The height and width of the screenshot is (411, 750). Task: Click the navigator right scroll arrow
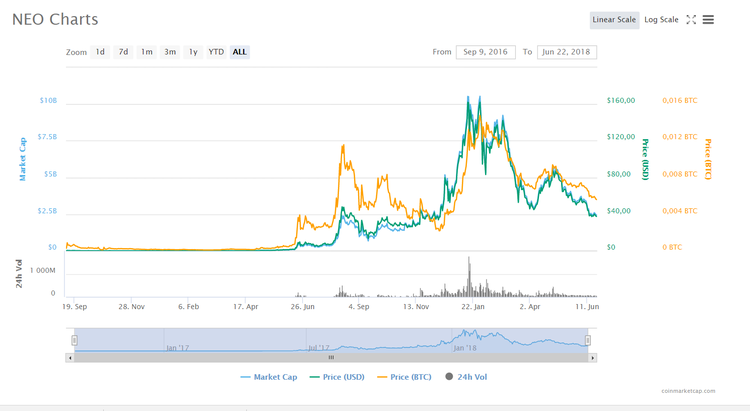[593, 357]
